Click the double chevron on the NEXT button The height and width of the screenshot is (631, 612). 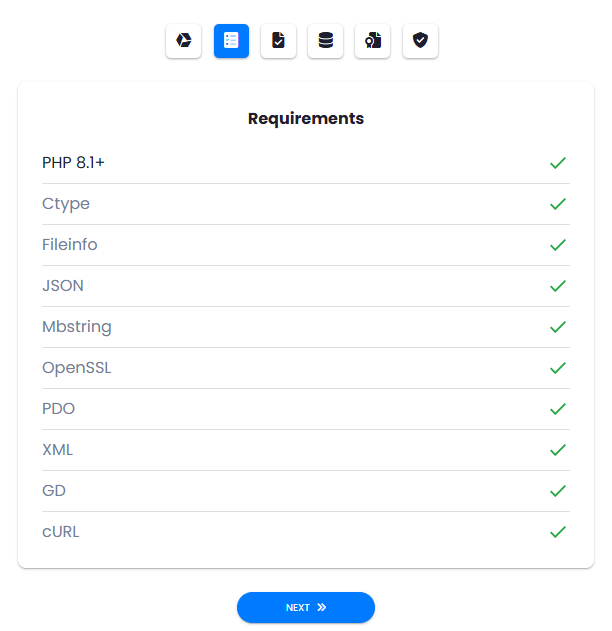point(321,607)
